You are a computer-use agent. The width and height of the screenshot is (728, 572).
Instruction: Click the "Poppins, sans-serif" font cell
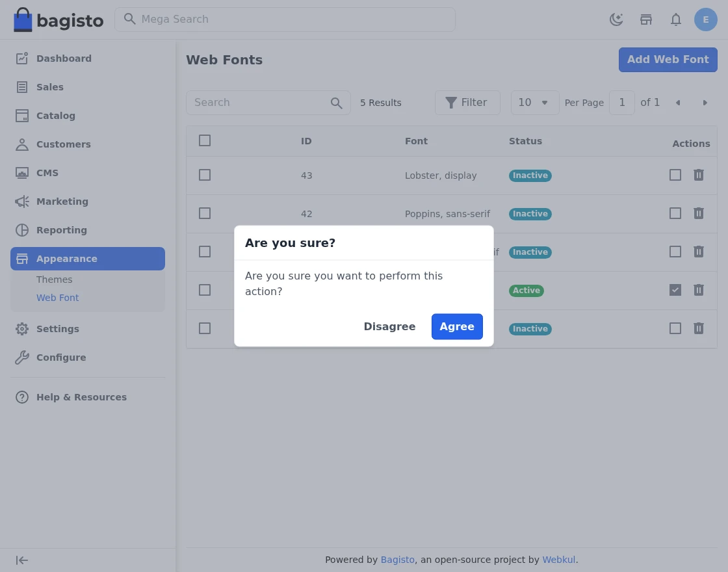[447, 214]
